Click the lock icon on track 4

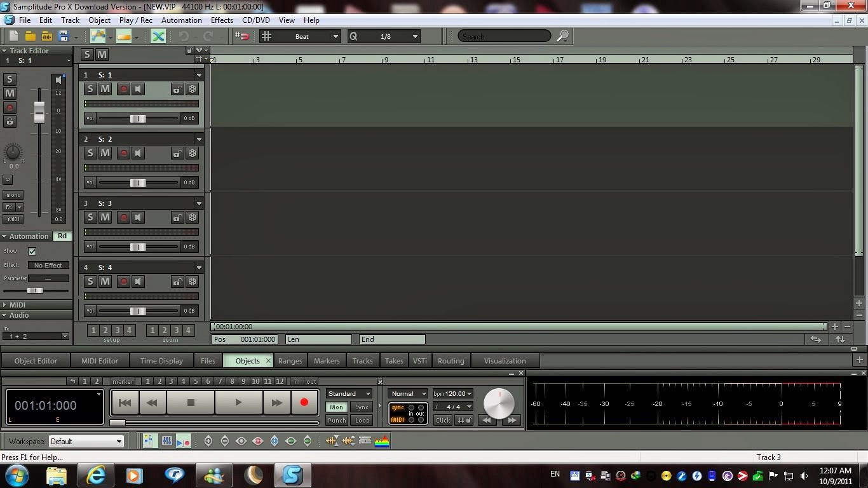tap(177, 281)
